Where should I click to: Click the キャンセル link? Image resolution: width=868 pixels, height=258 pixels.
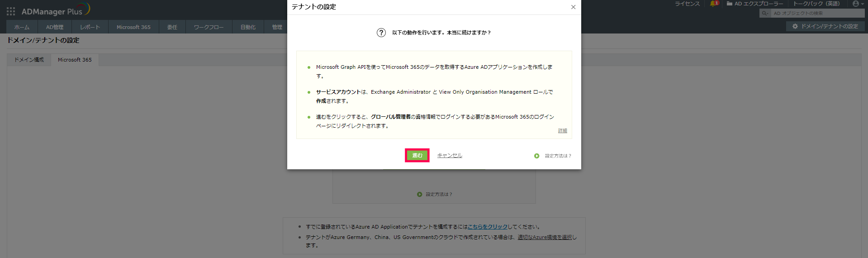coord(450,155)
